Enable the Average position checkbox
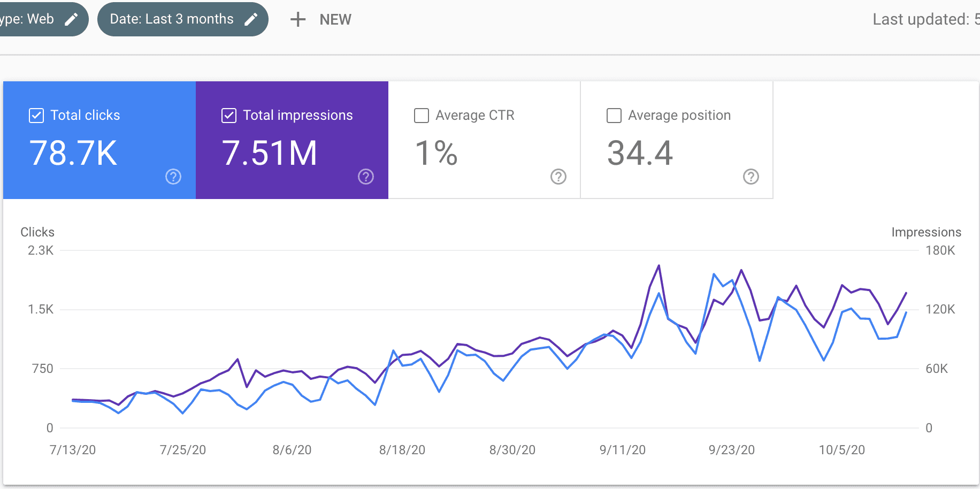 [614, 115]
